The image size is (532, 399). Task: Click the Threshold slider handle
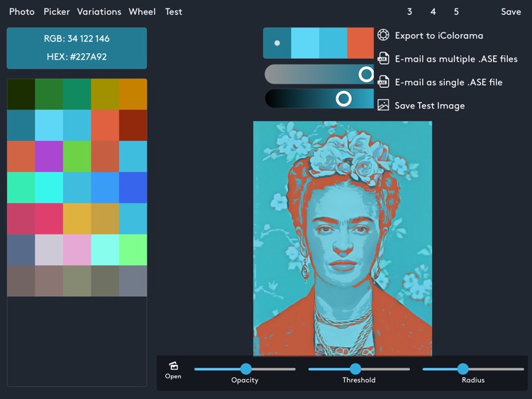click(x=355, y=369)
